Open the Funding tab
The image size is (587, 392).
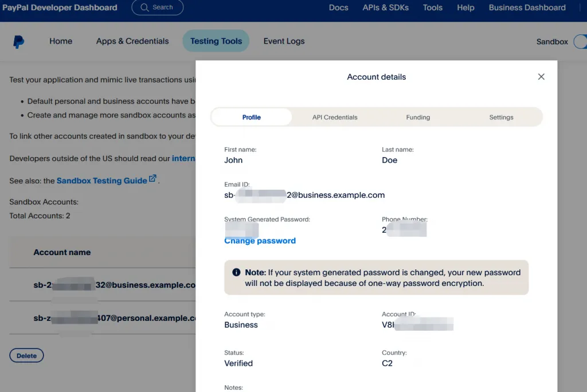(418, 117)
